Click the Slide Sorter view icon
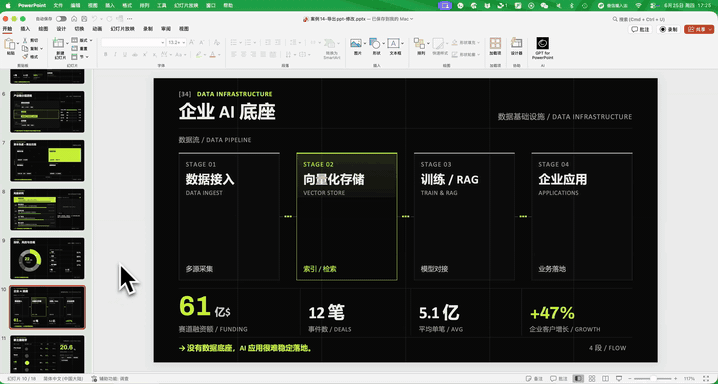The width and height of the screenshot is (718, 384). point(591,379)
